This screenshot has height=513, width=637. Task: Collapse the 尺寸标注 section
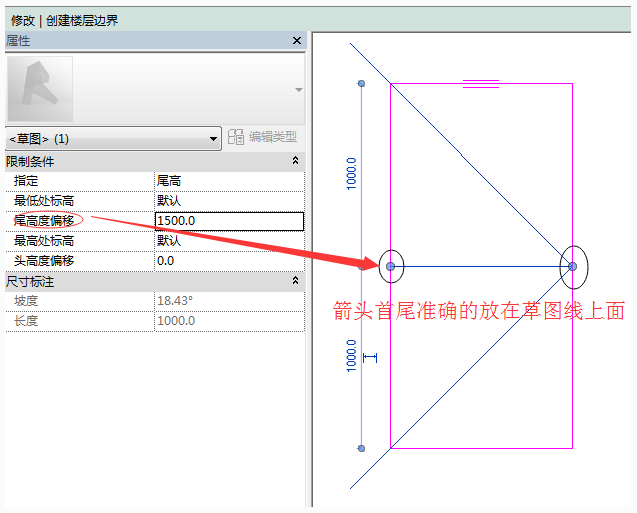(x=295, y=281)
